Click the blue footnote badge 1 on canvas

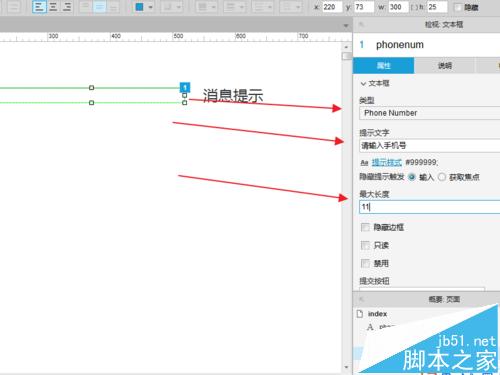click(185, 87)
